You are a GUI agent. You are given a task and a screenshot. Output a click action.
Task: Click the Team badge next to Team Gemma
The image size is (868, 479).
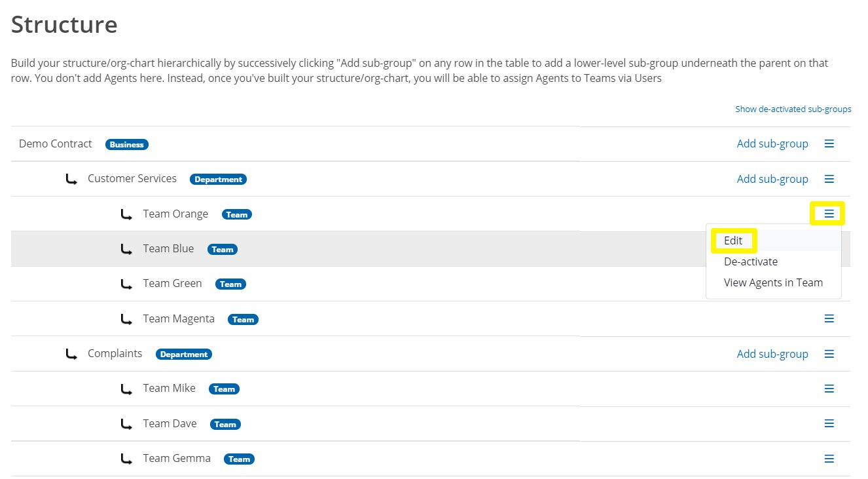(239, 459)
